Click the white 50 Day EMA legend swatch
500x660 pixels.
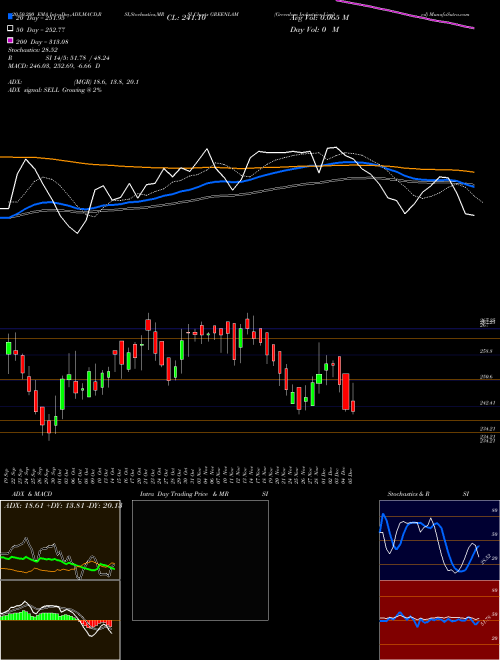(10, 29)
